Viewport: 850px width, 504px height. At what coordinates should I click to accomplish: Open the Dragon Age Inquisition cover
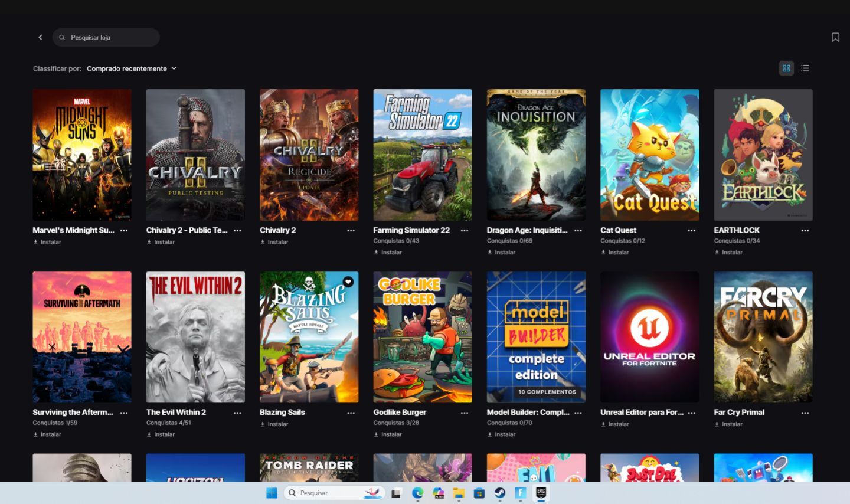(x=536, y=155)
